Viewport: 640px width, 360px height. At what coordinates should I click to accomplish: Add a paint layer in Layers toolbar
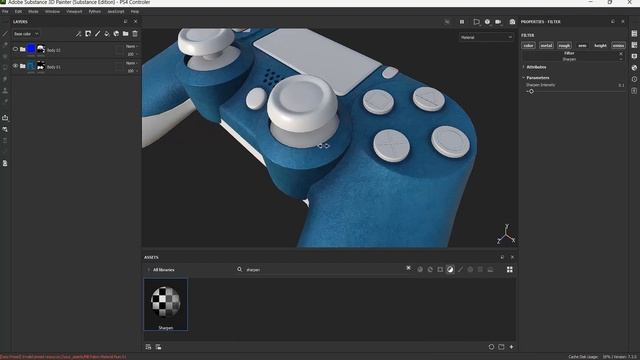click(x=98, y=34)
